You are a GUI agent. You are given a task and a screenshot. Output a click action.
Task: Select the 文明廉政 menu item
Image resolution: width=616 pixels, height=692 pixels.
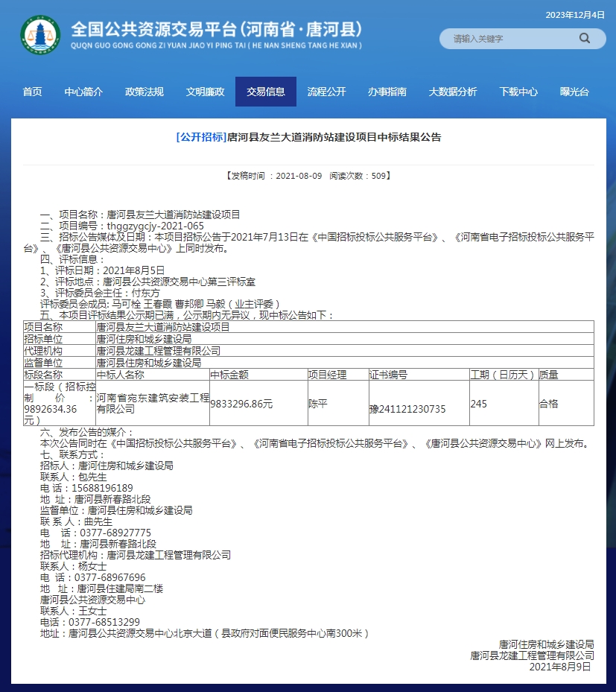coord(205,92)
